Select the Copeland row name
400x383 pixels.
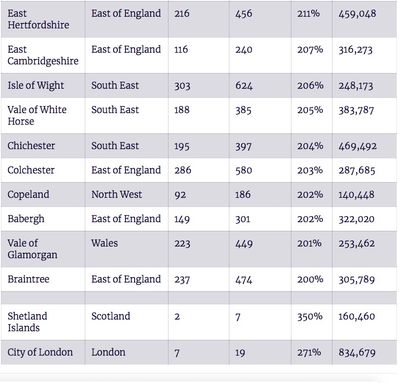[x=28, y=194]
